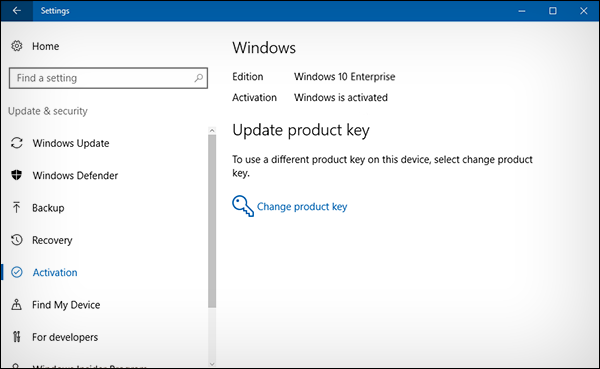Click the Find My Device person icon

[16, 305]
